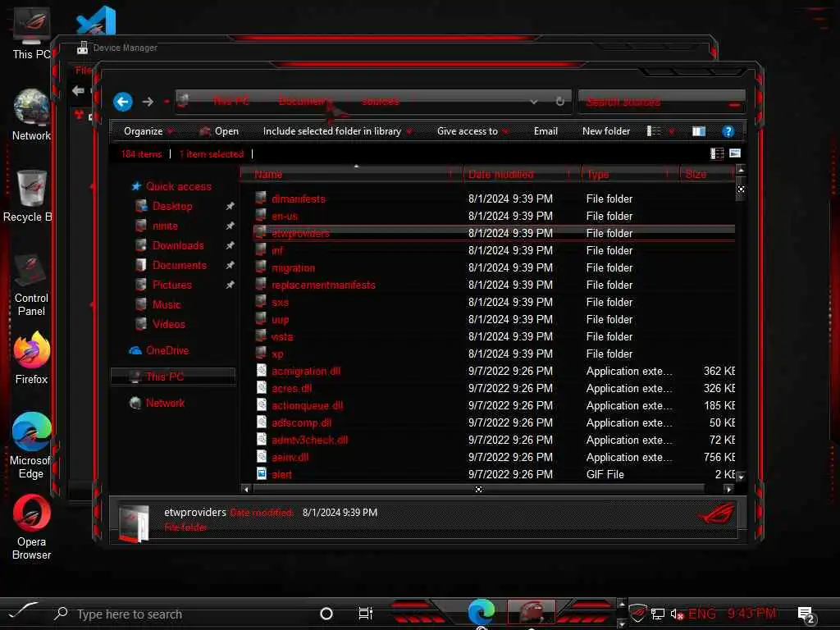Select the vista folder icon
Viewport: 840px width, 630px height.
pyautogui.click(x=261, y=336)
